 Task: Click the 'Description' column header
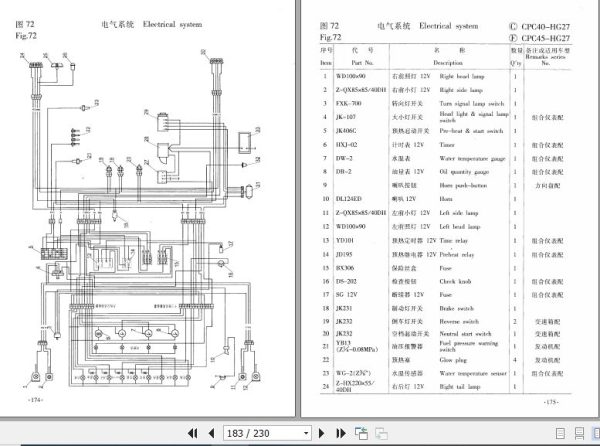[x=448, y=63]
